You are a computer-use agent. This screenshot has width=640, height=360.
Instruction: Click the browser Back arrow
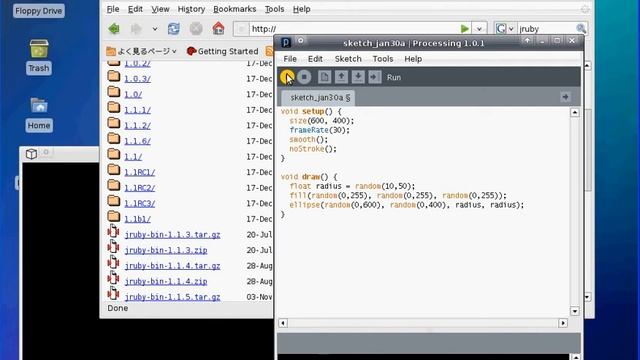[114, 29]
